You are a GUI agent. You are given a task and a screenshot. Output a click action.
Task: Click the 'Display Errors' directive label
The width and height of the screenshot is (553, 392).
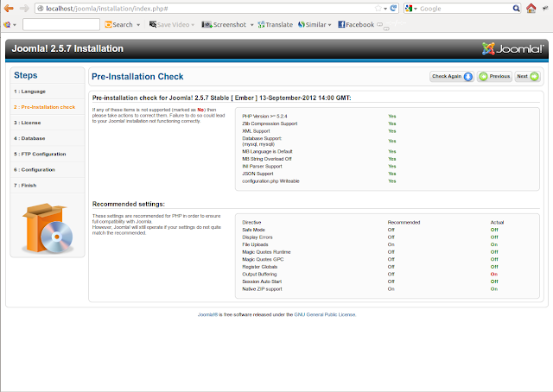[x=257, y=237]
